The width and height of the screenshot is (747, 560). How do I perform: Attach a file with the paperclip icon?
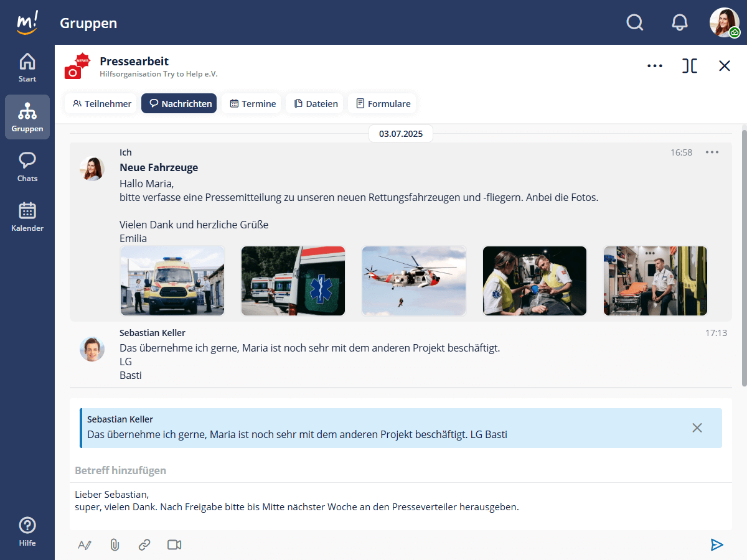115,545
